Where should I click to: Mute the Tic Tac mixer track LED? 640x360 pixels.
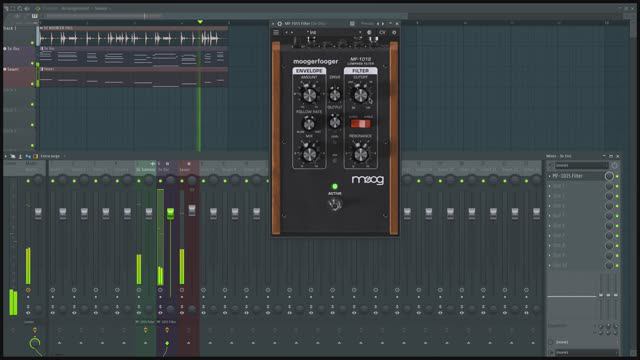coord(160,180)
